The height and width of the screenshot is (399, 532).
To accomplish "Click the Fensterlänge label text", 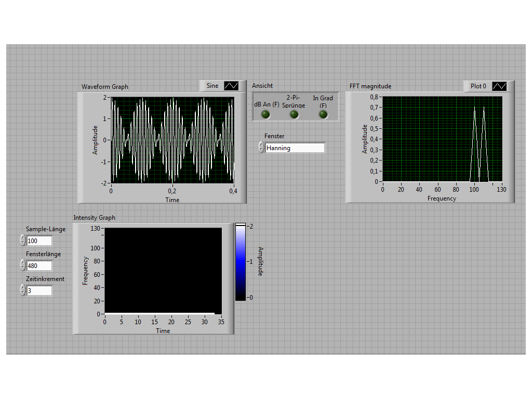I will pyautogui.click(x=44, y=254).
